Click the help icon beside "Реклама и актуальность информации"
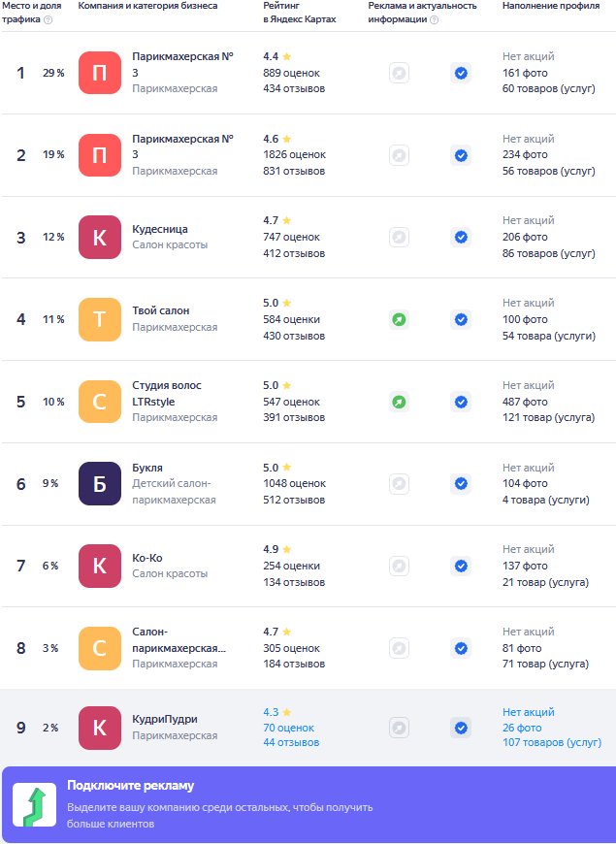 click(x=434, y=19)
